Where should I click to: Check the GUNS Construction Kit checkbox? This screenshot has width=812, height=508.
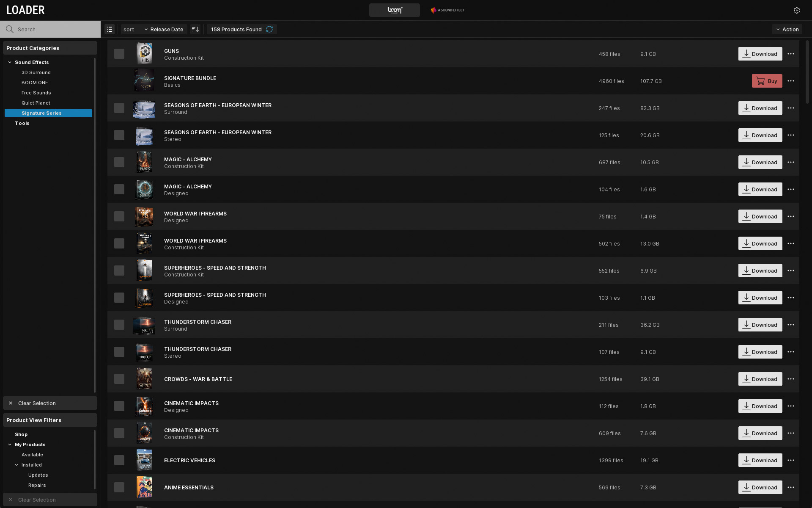click(119, 54)
